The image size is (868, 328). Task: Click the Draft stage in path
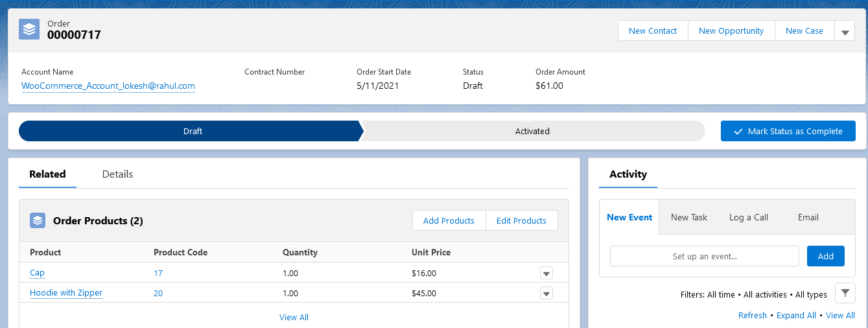tap(193, 131)
